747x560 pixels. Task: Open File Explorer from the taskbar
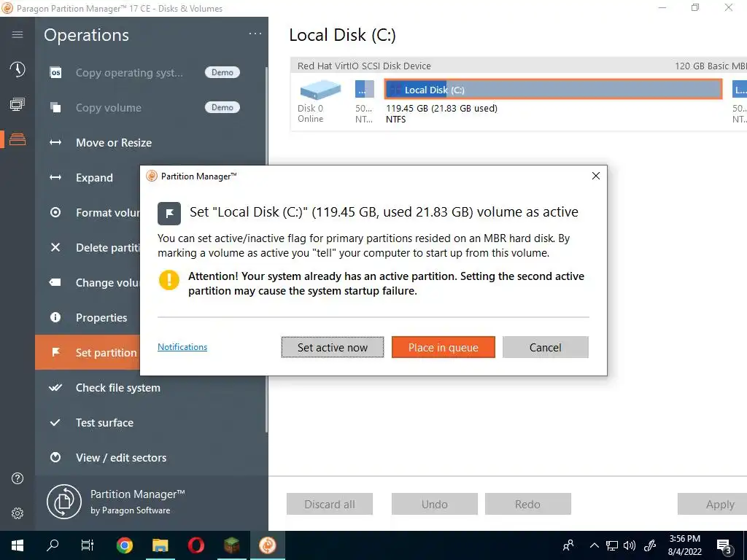160,545
